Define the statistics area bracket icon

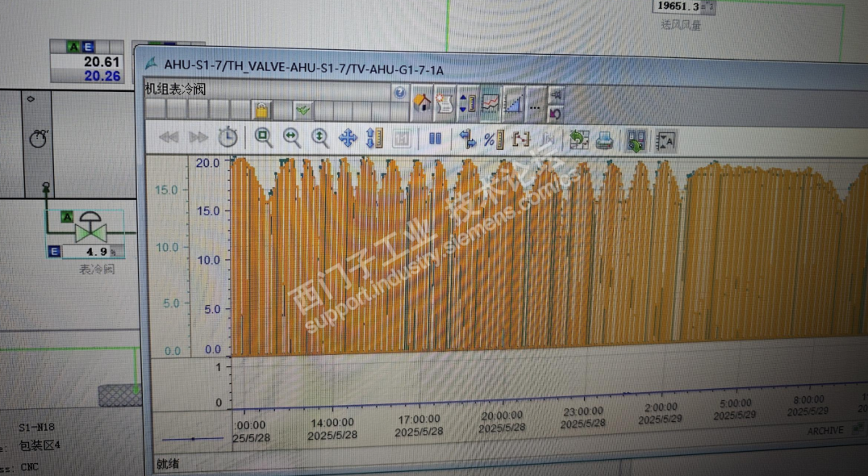tap(521, 140)
